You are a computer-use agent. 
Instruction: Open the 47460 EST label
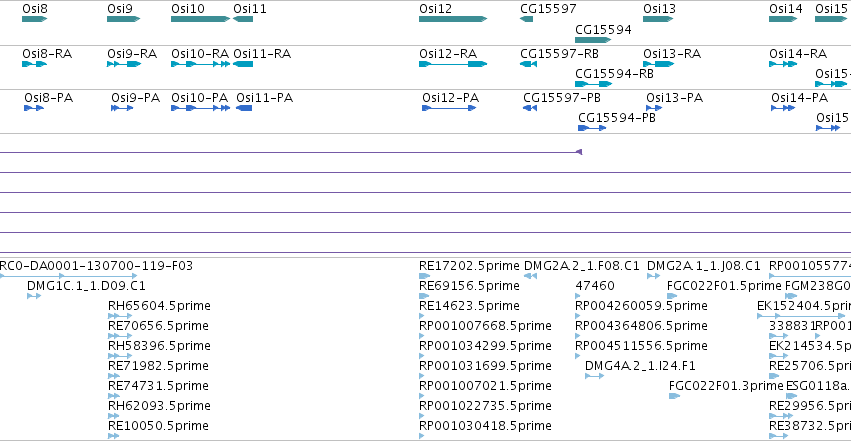tap(595, 286)
